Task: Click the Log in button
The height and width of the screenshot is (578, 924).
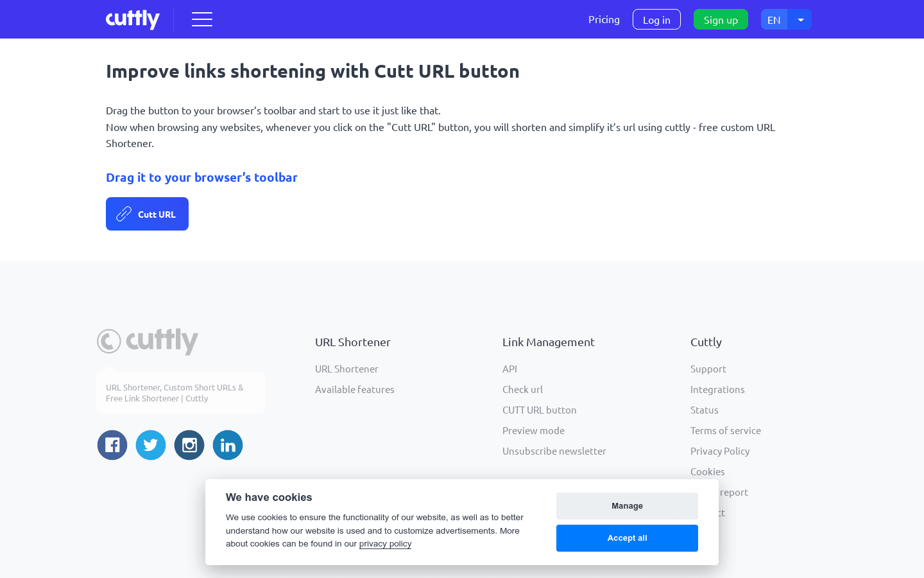Action: coord(656,19)
